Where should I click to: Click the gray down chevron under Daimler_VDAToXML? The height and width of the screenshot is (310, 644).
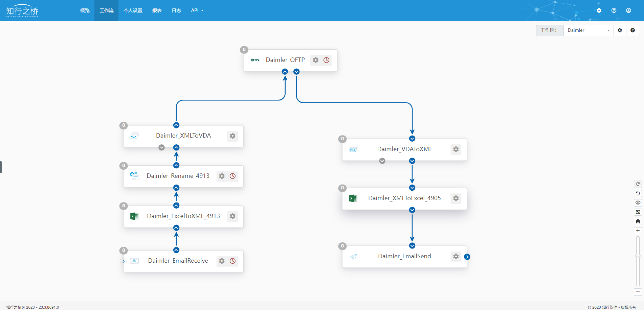pyautogui.click(x=382, y=161)
